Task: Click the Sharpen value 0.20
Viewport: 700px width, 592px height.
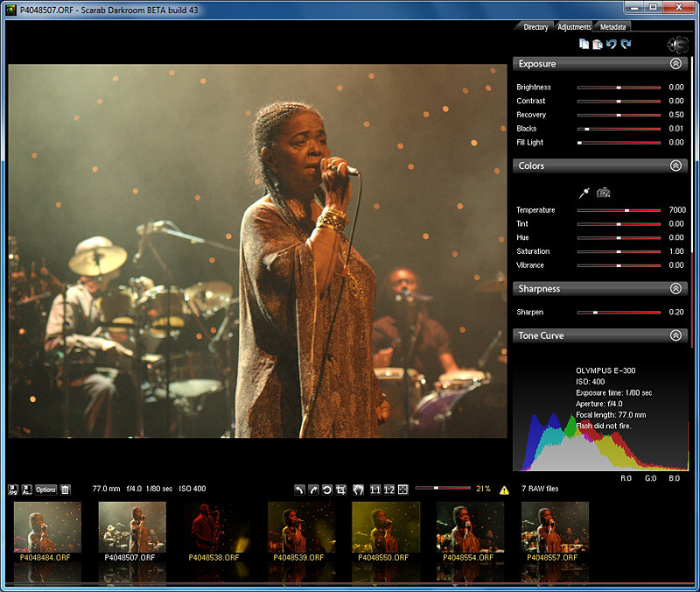Action: pyautogui.click(x=676, y=313)
